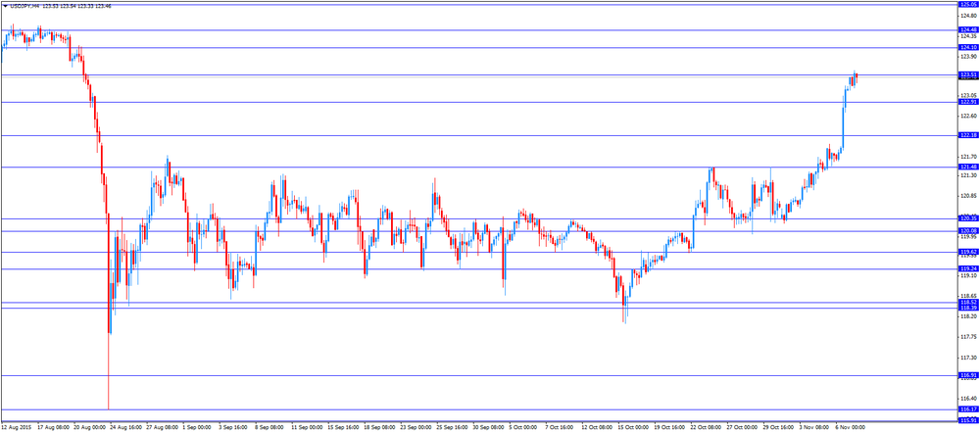Click the 122.60 price scale value
The height and width of the screenshot is (432, 980).
pos(968,117)
